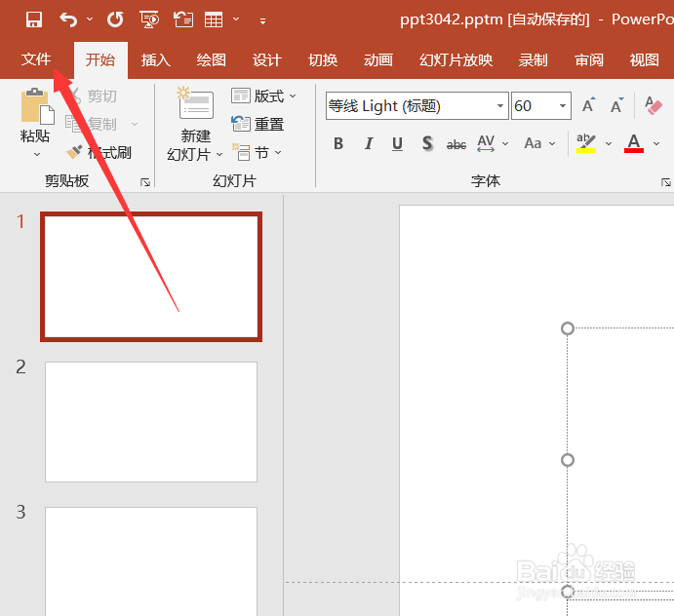Expand the font size dropdown arrow
Image resolution: width=674 pixels, height=616 pixels.
click(563, 105)
